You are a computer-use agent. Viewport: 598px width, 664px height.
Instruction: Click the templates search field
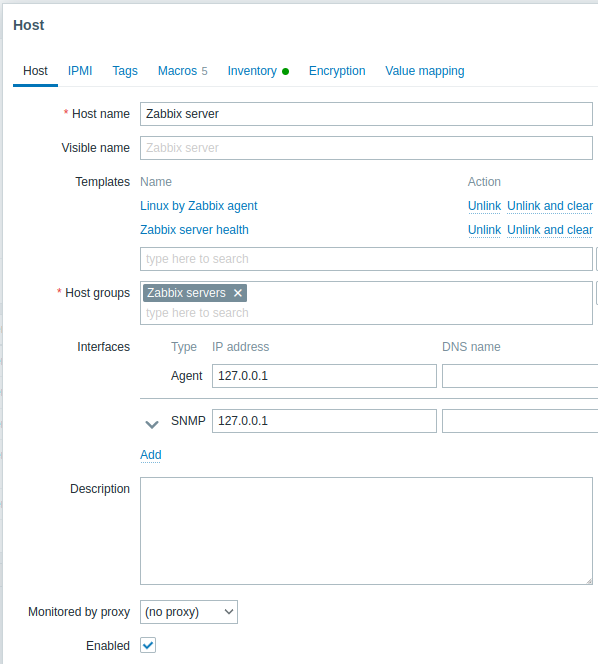pos(366,259)
